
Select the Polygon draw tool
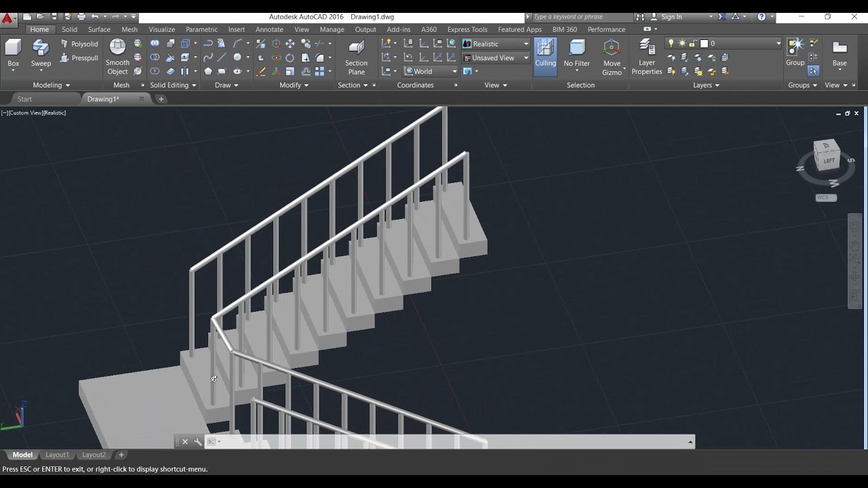pyautogui.click(x=208, y=71)
